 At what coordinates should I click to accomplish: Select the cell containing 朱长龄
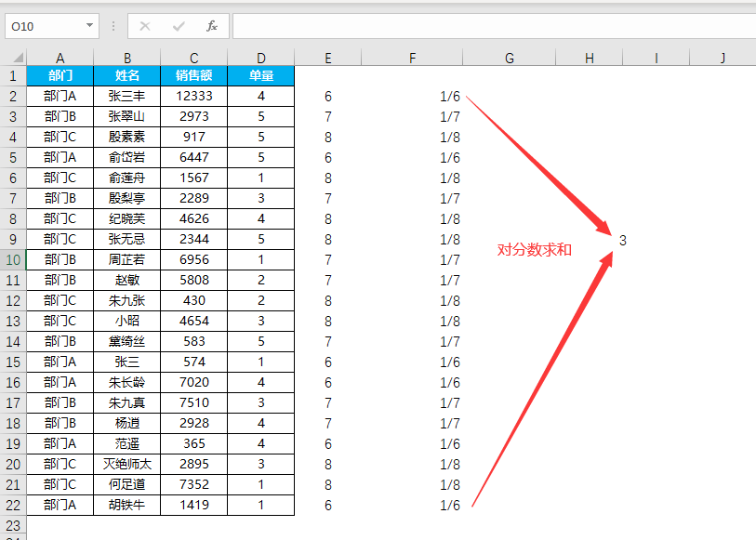coord(126,382)
